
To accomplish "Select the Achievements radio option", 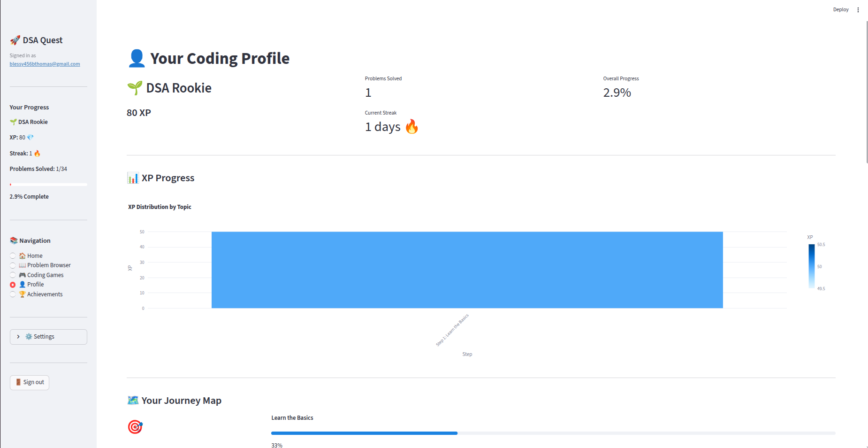I will pyautogui.click(x=13, y=294).
